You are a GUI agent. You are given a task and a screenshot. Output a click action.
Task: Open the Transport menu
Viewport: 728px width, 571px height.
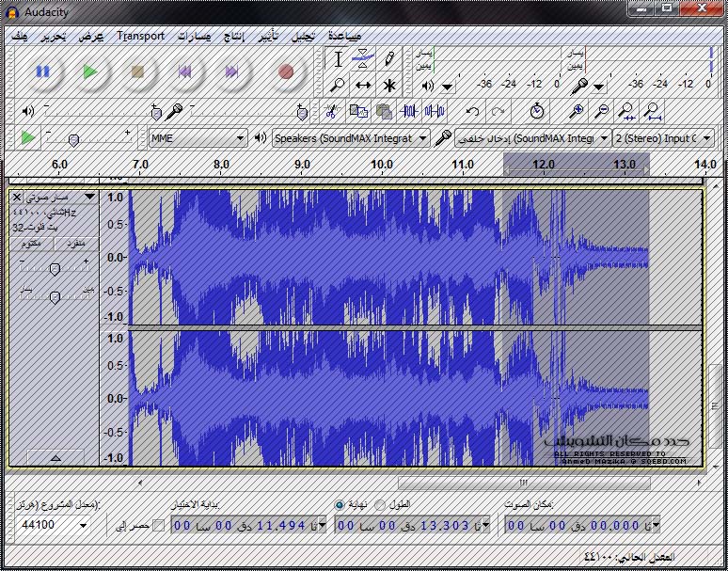tap(140, 36)
